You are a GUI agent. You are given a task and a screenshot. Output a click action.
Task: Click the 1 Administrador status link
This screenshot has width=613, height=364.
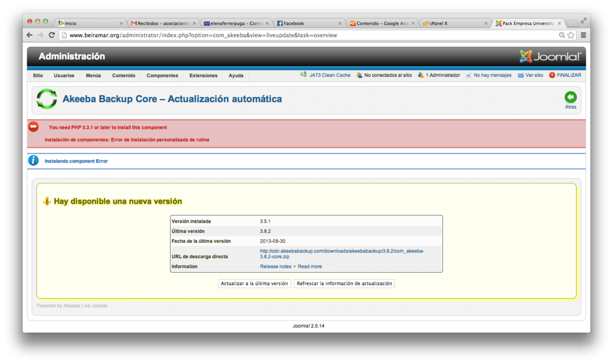(x=442, y=75)
